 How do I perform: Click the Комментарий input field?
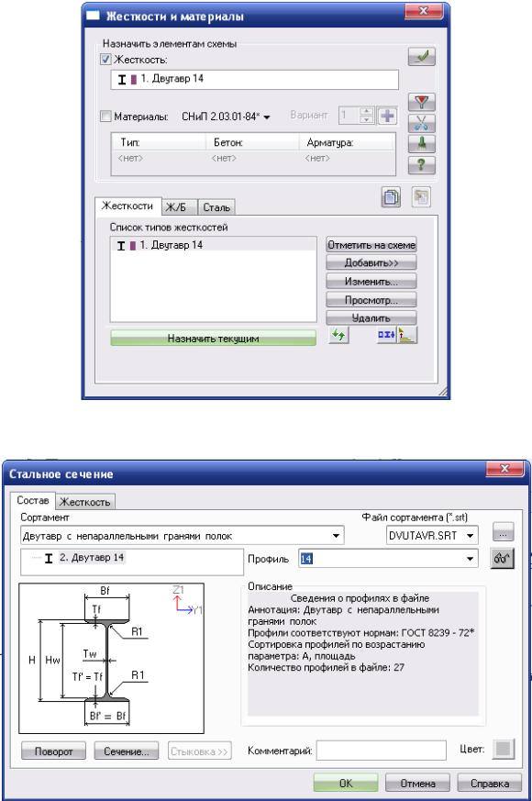382,751
